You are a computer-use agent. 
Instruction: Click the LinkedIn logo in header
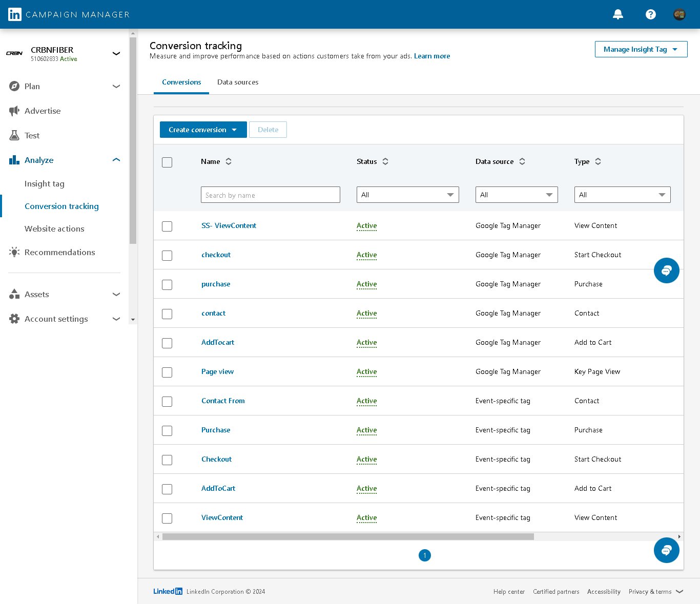click(15, 14)
